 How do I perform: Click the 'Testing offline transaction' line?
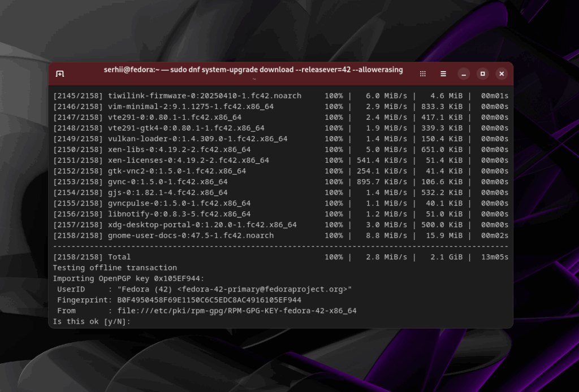115,268
